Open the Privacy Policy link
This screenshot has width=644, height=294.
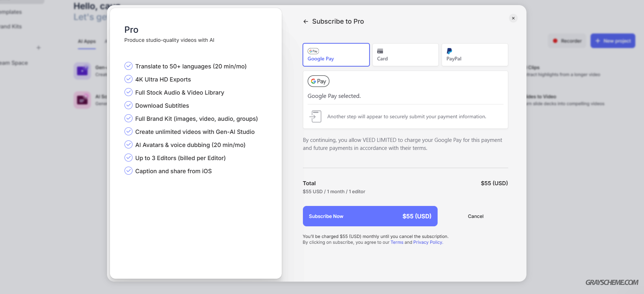(x=428, y=242)
